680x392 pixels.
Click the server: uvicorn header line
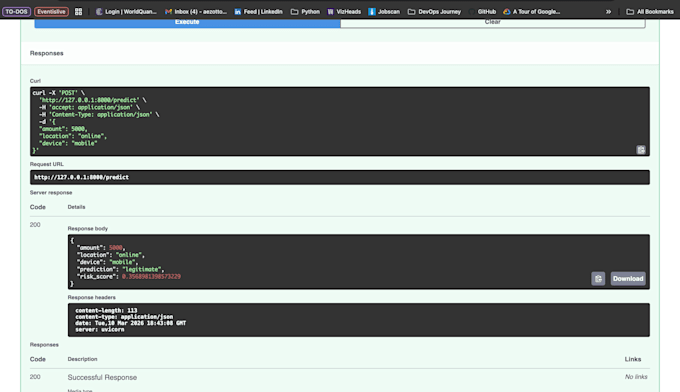point(100,330)
